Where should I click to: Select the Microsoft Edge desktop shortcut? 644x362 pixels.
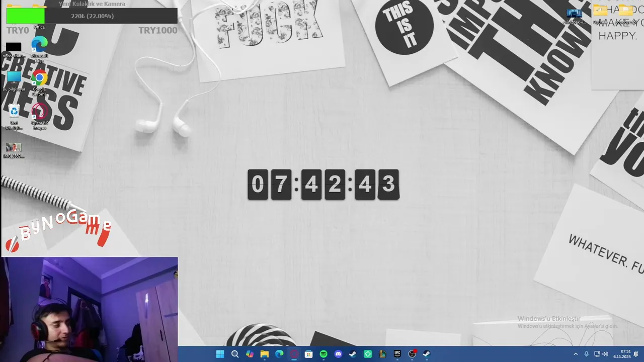click(39, 49)
